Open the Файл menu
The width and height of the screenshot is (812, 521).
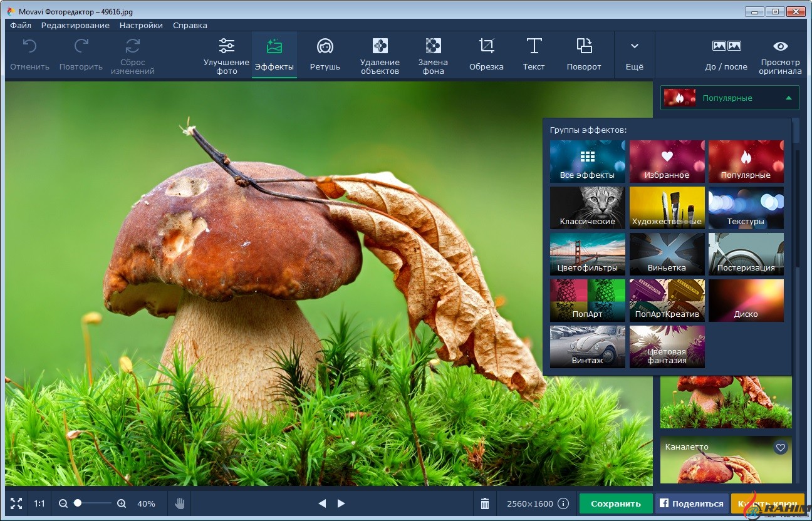pos(21,26)
